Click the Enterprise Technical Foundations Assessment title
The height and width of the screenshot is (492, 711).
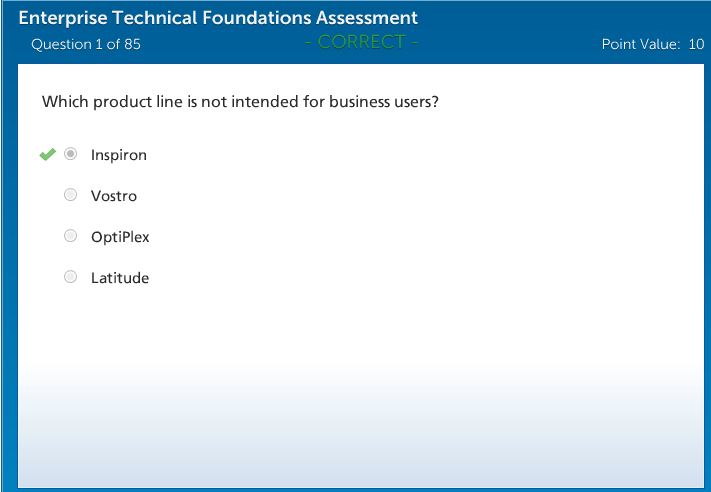tap(218, 18)
